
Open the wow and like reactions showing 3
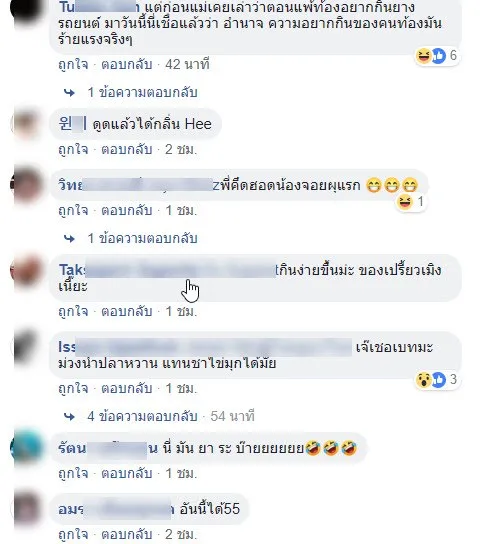437,380
